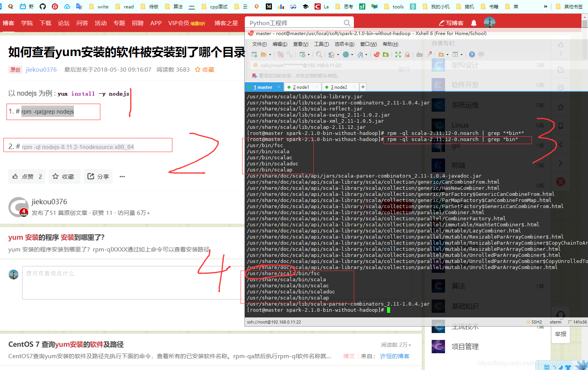588x370 pixels.
Task: Open Xshell 编辑(E) menu
Action: click(280, 44)
